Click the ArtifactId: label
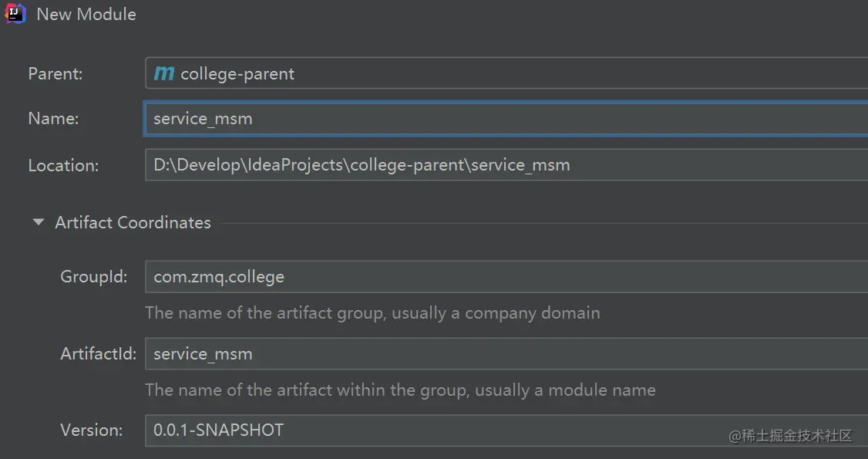 (99, 354)
